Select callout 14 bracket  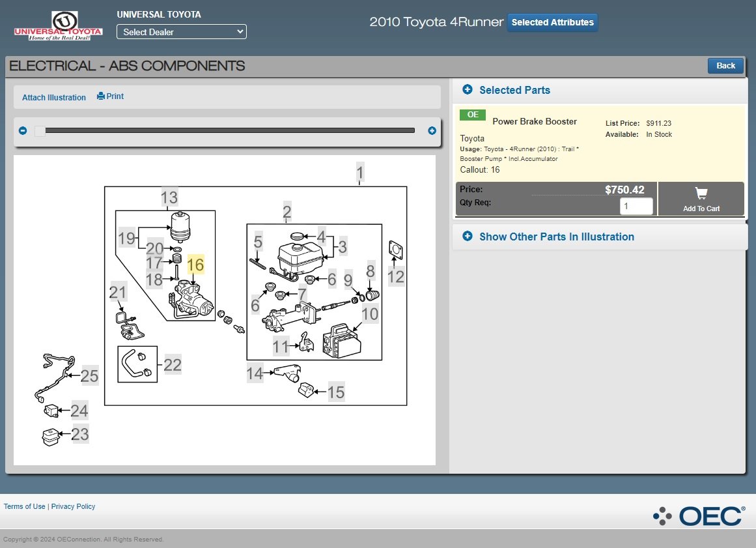point(255,373)
